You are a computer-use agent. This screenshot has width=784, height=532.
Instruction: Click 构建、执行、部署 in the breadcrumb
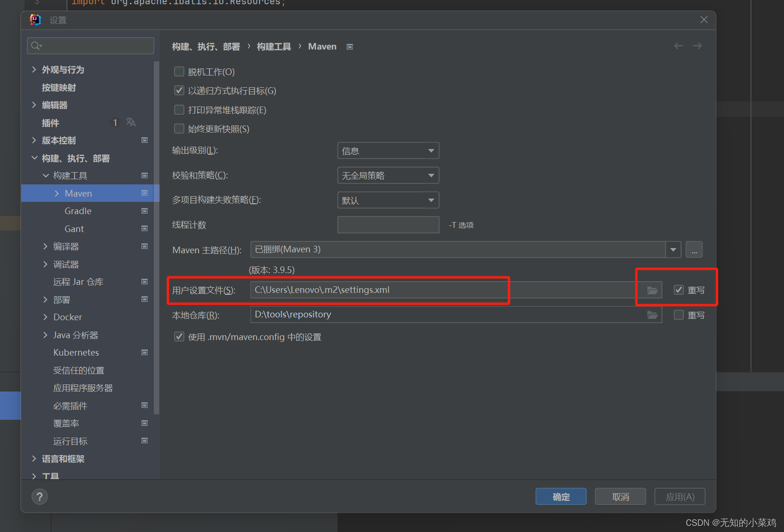tap(206, 47)
